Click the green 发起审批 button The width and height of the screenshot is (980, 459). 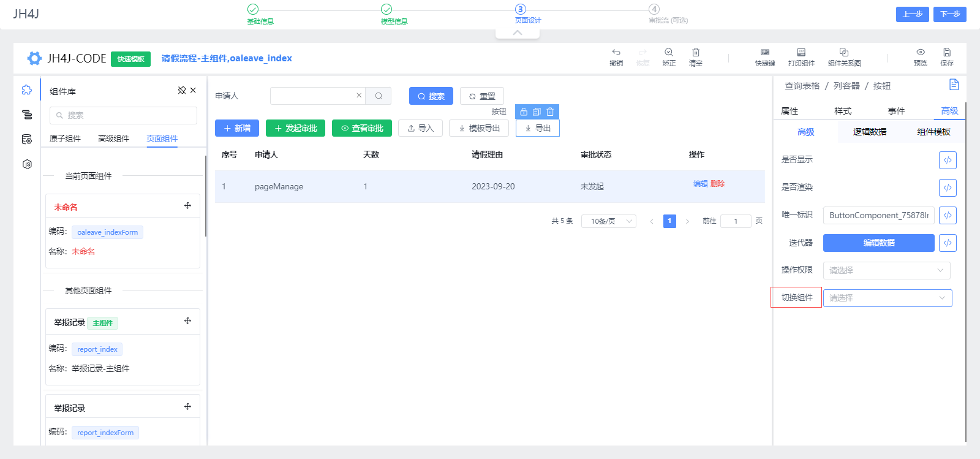(x=296, y=128)
